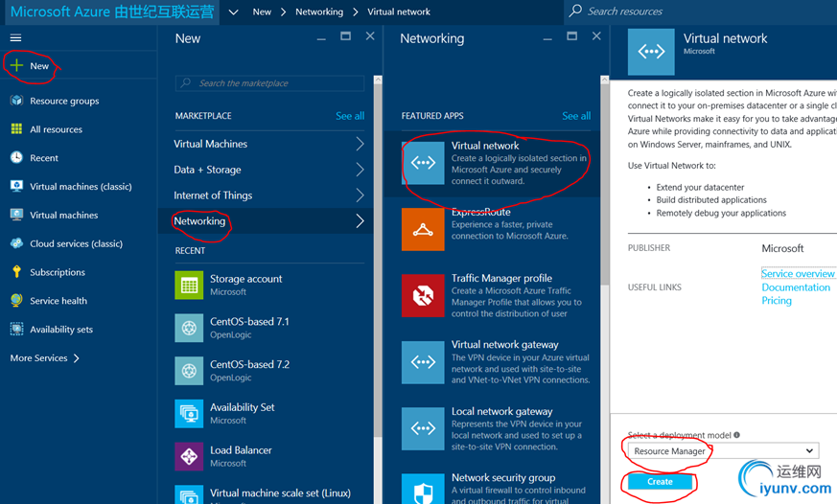This screenshot has width=837, height=504.
Task: Open the hamburger menu icon
Action: point(16,38)
